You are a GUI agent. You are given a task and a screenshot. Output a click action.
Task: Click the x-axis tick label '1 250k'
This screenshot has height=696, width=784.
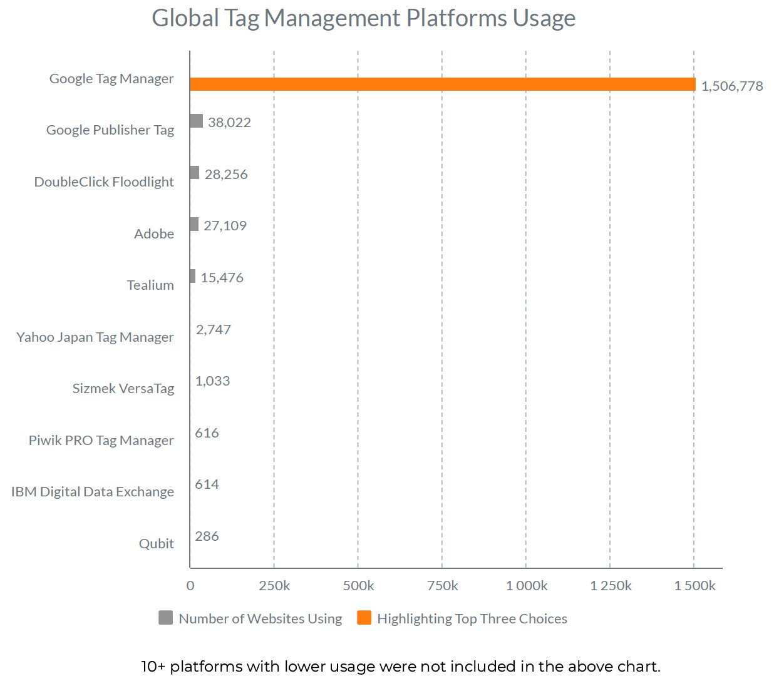(x=611, y=586)
